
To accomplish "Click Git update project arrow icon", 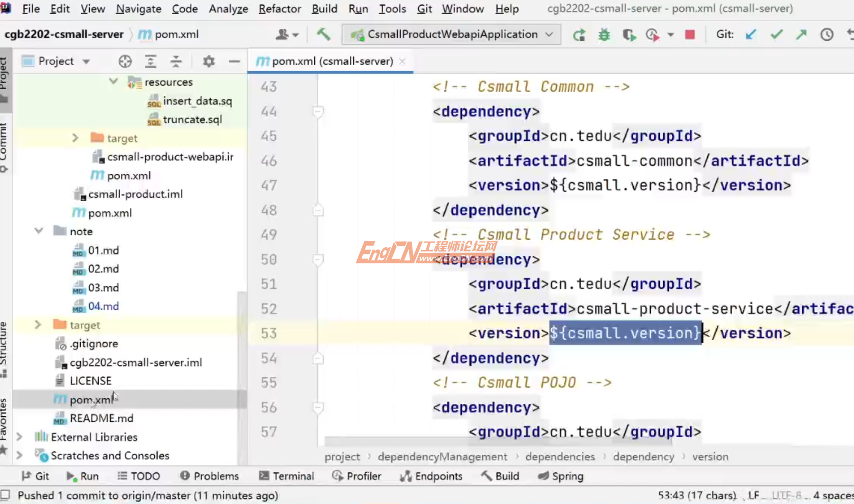I will tap(751, 35).
